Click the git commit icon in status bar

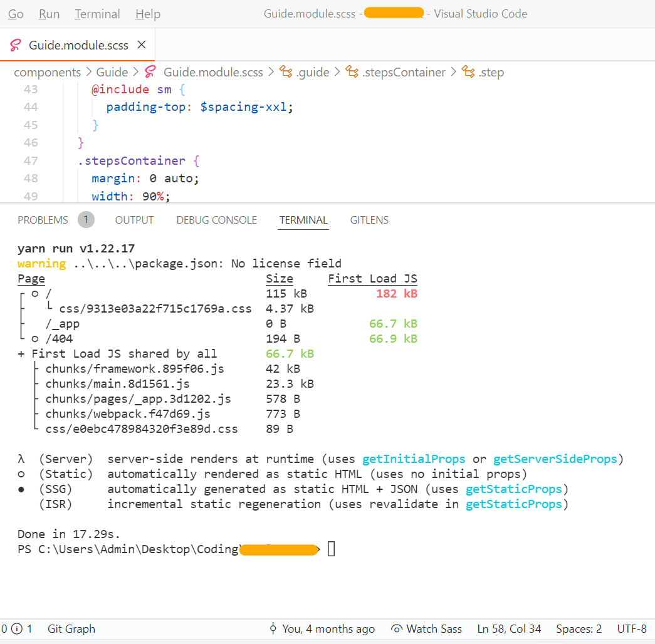[x=273, y=628]
